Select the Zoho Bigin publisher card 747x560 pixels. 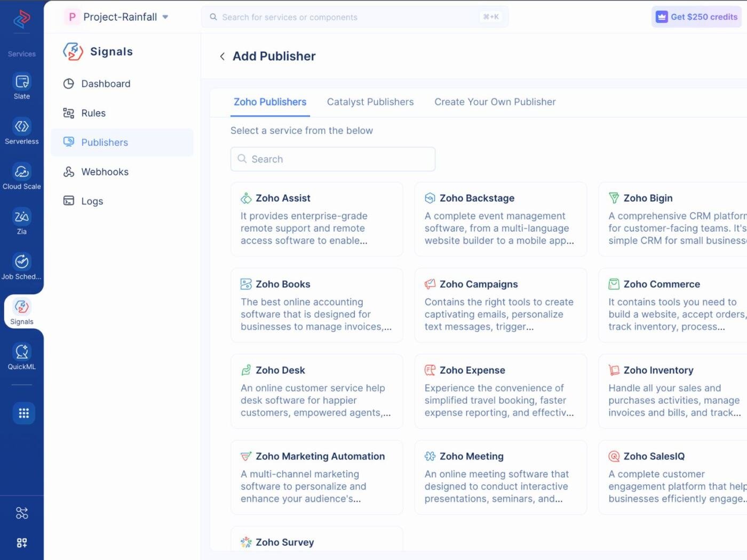673,219
